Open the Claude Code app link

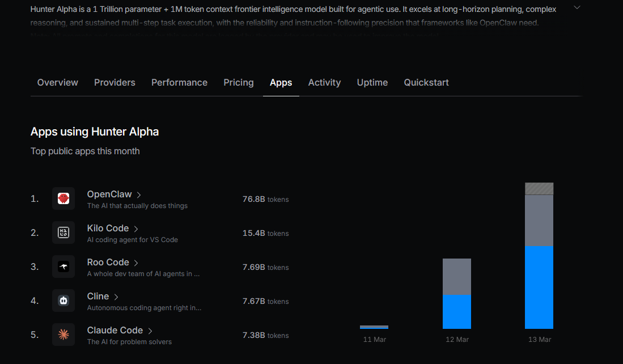point(115,331)
